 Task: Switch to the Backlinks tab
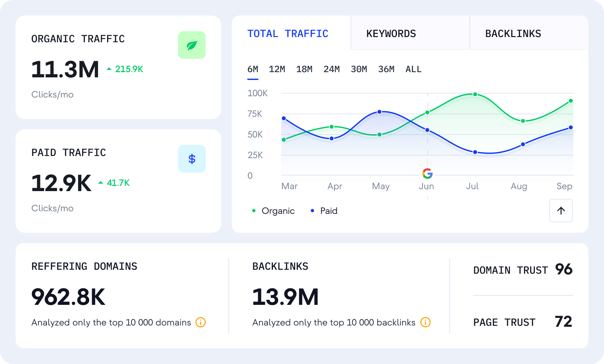(x=513, y=33)
